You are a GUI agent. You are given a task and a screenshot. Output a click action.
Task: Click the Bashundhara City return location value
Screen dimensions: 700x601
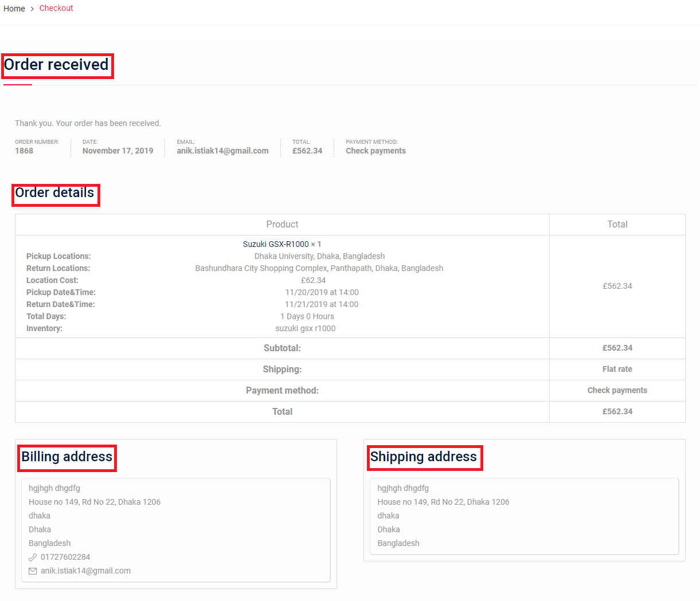point(319,268)
